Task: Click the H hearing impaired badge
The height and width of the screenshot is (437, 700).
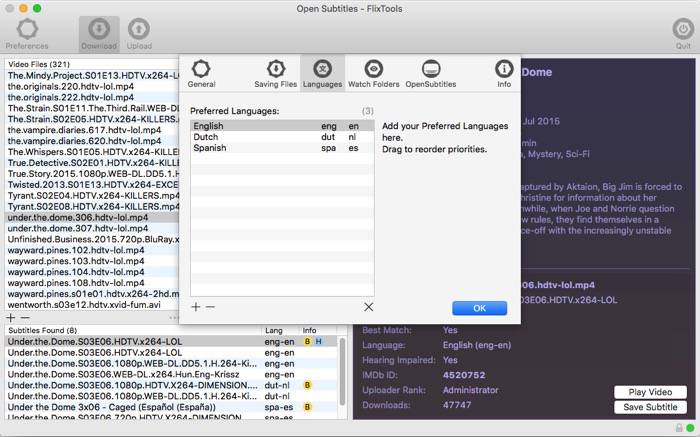Action: point(318,341)
